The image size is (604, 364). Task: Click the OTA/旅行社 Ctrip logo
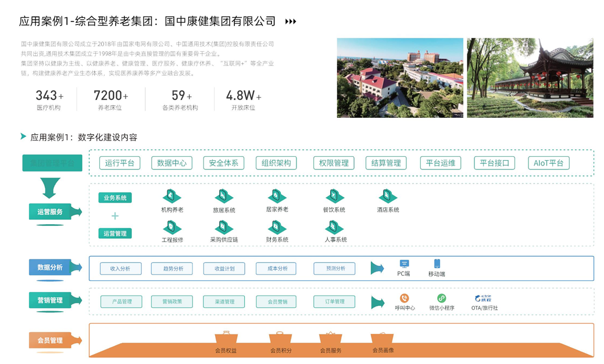point(484,298)
